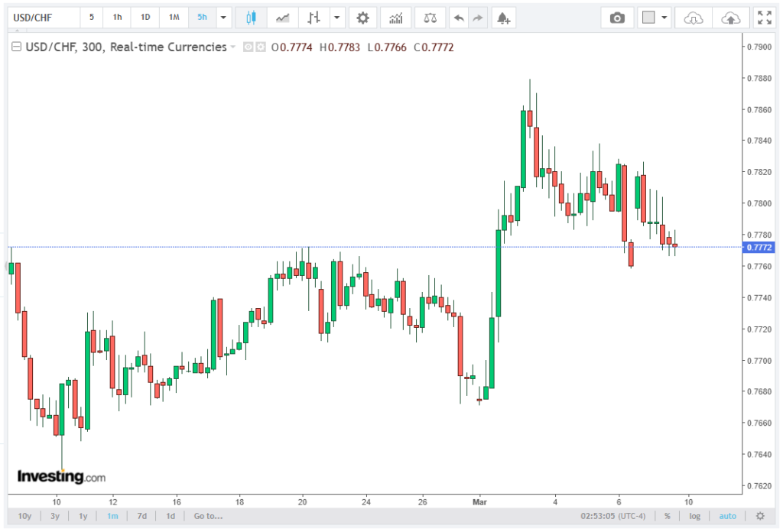Viewport: 783px width, 532px height.
Task: Select the 1y date range
Action: pyautogui.click(x=83, y=516)
